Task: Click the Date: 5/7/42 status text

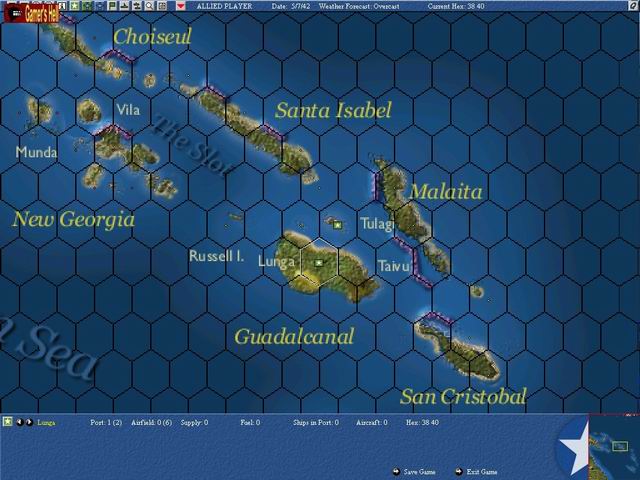Action: click(291, 6)
